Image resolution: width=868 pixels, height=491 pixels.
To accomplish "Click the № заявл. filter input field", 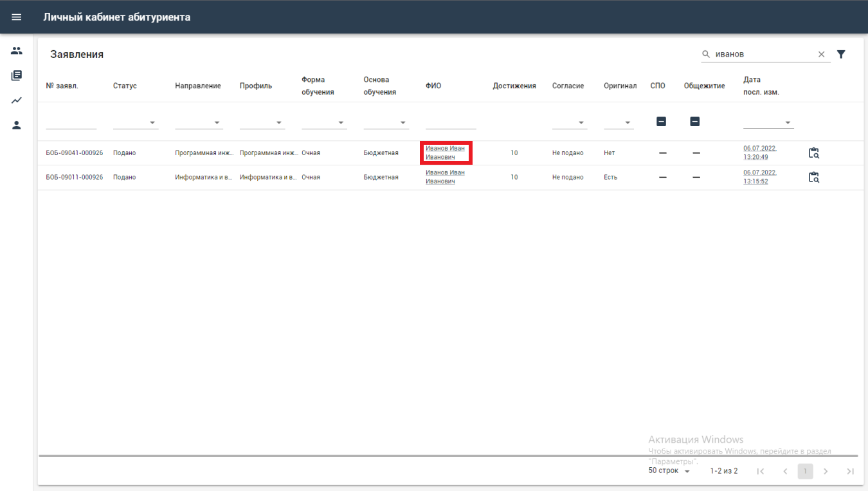I will tap(71, 122).
